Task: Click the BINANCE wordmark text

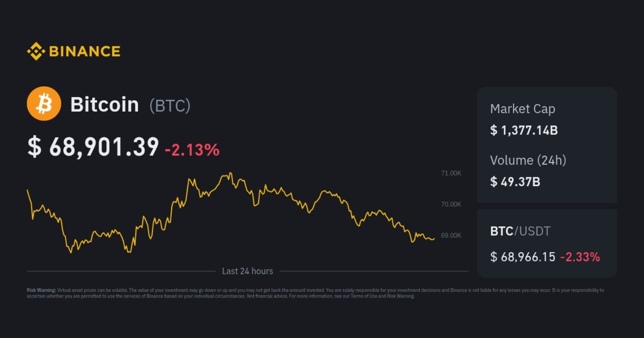Action: [x=85, y=52]
